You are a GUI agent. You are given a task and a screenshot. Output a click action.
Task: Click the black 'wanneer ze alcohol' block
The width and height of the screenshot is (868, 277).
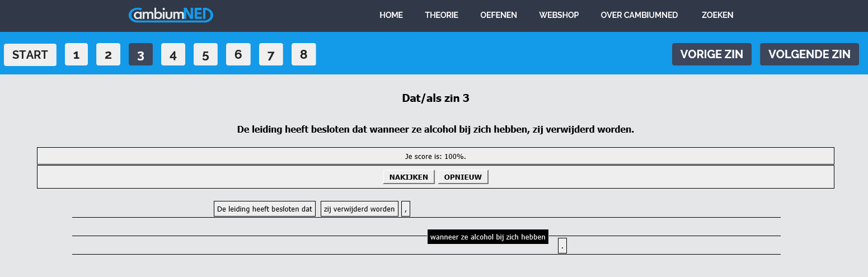(x=487, y=237)
